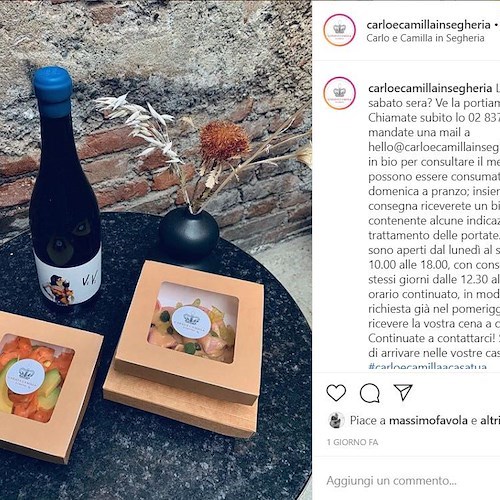Click the orange dried flower in photo
The height and width of the screenshot is (500, 500).
(224, 142)
